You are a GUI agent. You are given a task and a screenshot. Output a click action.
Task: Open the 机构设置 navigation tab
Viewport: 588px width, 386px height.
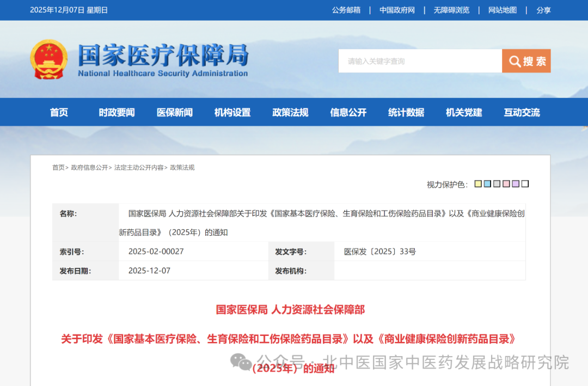[232, 112]
